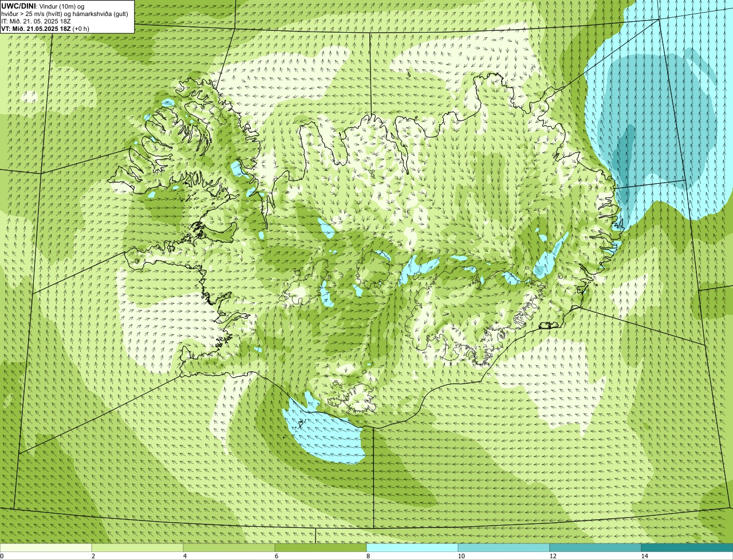Click the legend label "0"

pos(2,556)
